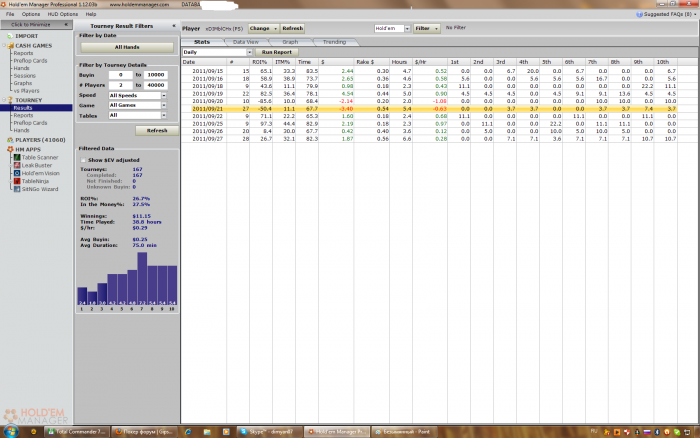Open the Table Scanner app
Screen dimensions: 700x438
pyautogui.click(x=37, y=157)
